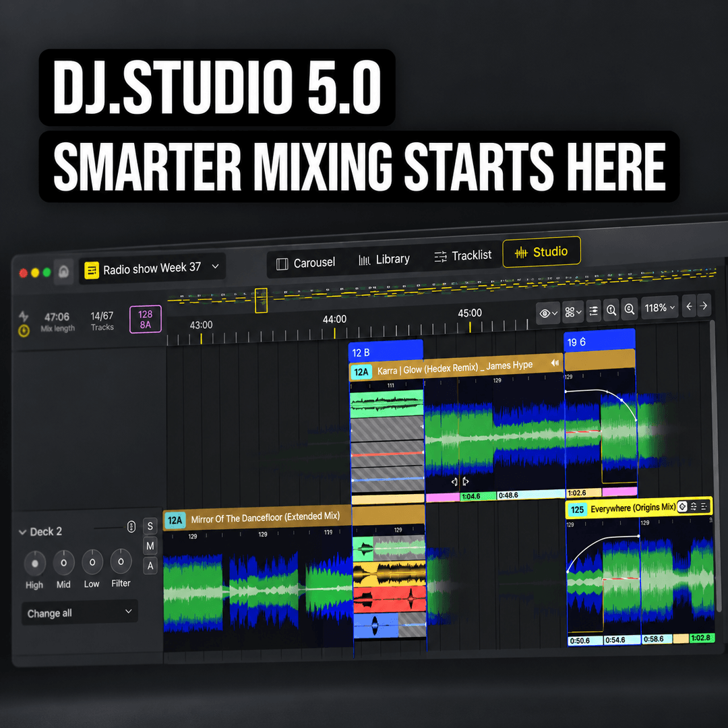Screen dimensions: 728x728
Task: Switch to the Library tab
Action: (x=384, y=260)
